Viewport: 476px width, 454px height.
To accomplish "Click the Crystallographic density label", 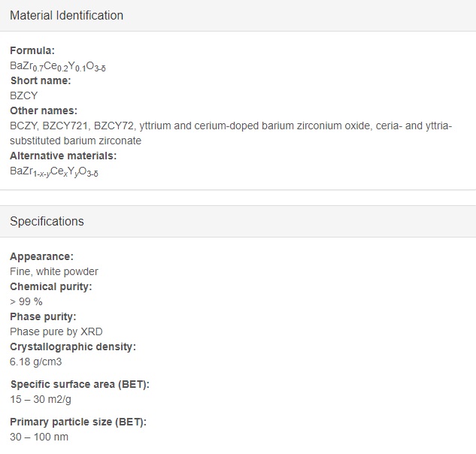I will (73, 347).
